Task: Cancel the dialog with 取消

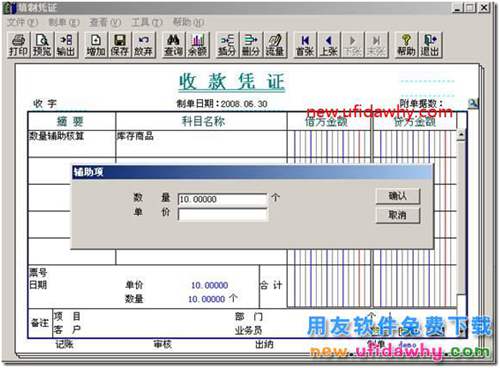Action: [x=398, y=215]
